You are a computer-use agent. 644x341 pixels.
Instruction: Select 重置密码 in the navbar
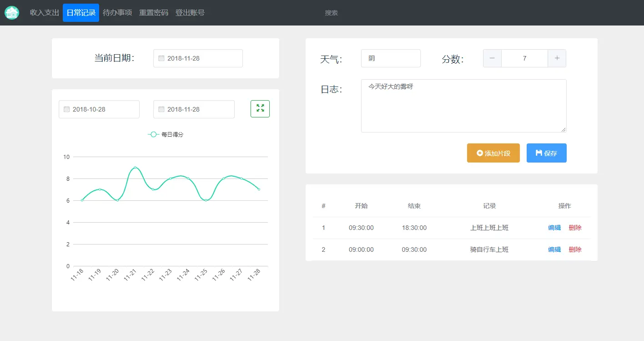pyautogui.click(x=154, y=13)
